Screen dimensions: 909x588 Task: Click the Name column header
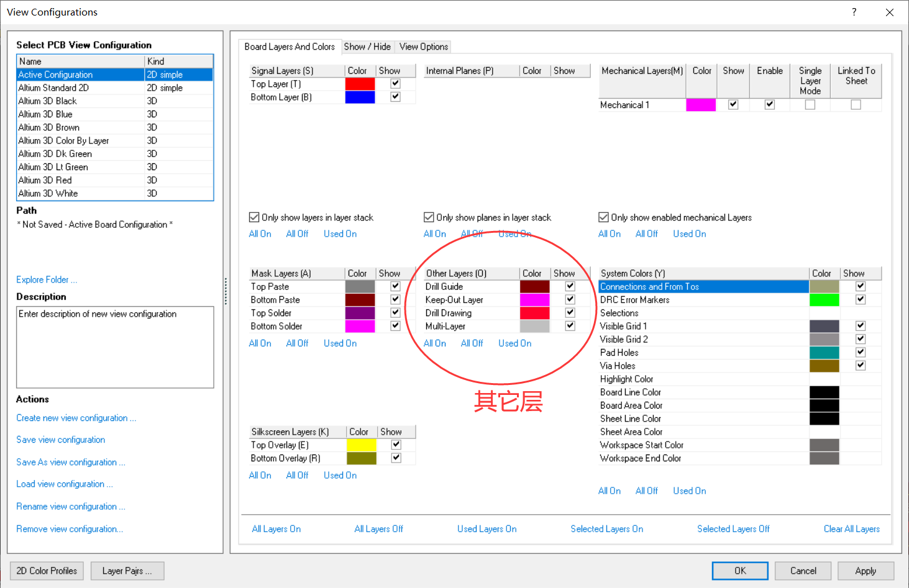point(81,61)
